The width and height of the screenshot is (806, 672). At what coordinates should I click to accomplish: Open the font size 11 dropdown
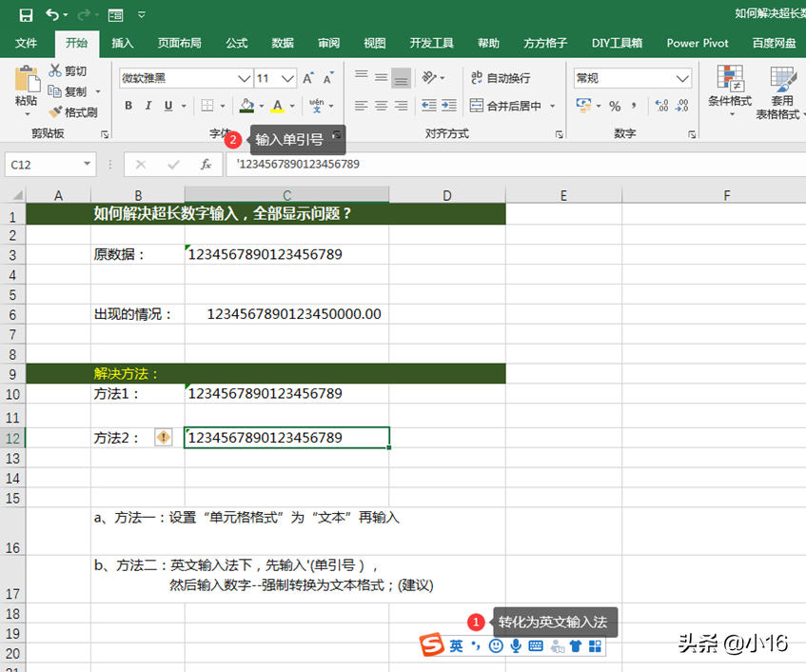coord(287,79)
